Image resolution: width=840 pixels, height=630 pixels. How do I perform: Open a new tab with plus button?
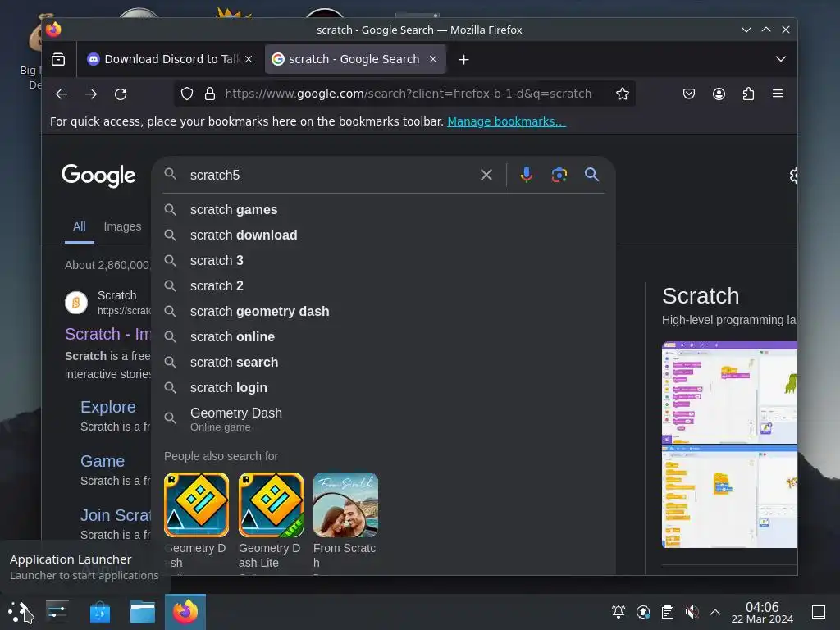click(x=464, y=59)
